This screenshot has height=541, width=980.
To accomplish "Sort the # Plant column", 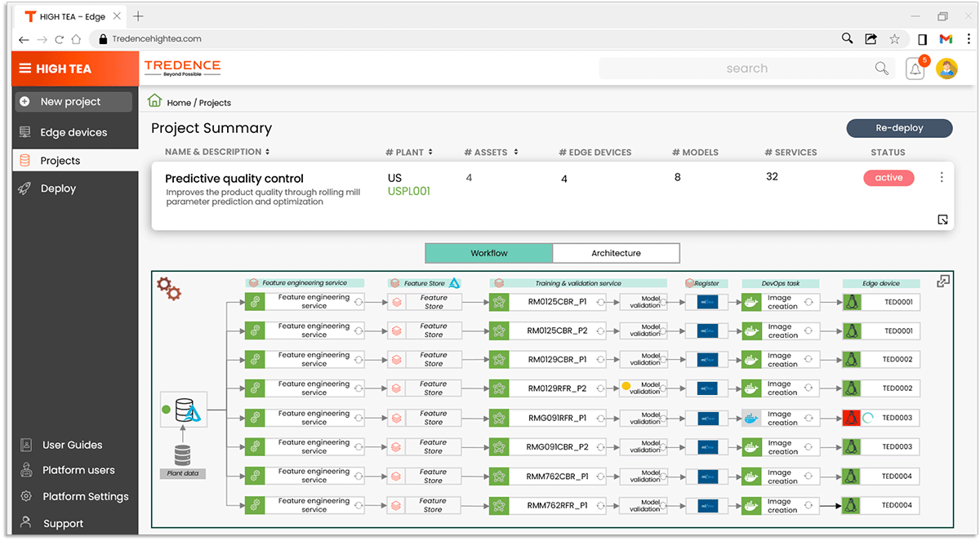I will click(x=430, y=152).
